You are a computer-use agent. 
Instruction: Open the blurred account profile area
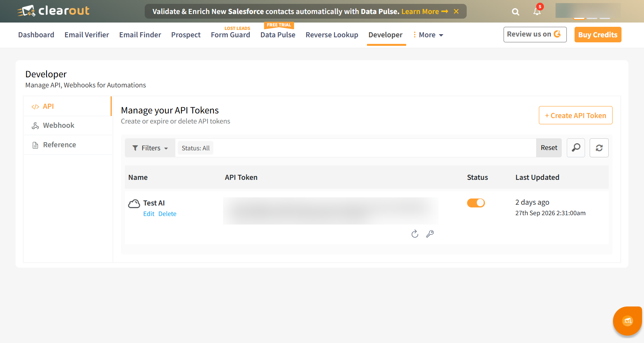(588, 10)
